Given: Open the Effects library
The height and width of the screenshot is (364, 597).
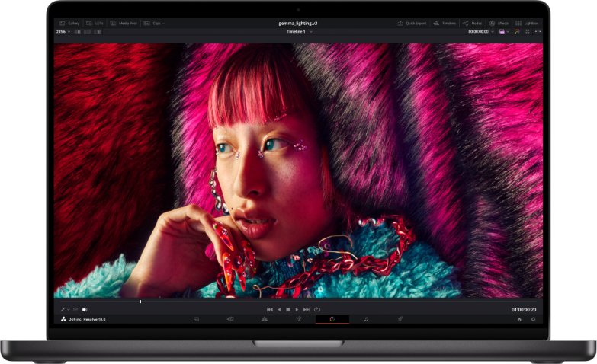Looking at the screenshot, I should pyautogui.click(x=499, y=24).
